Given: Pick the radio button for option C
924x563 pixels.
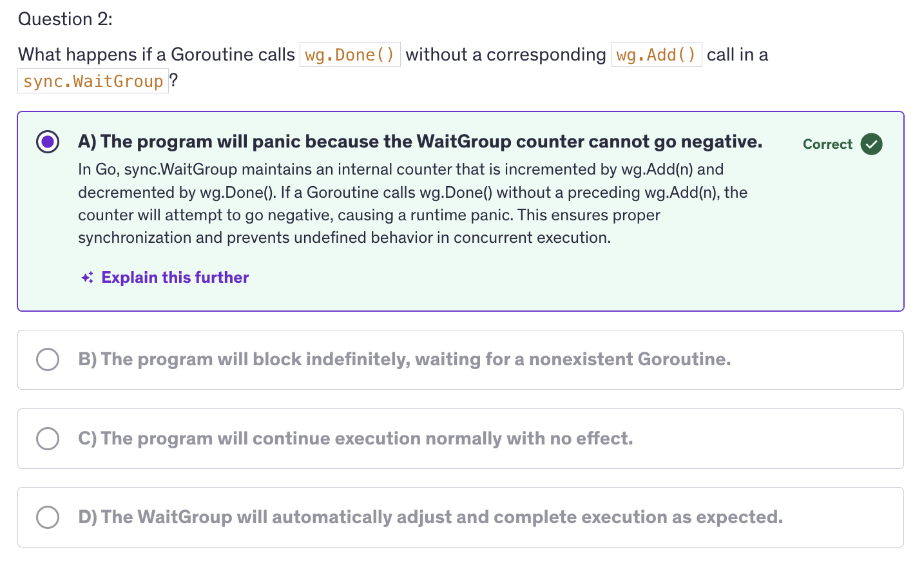Looking at the screenshot, I should click(x=48, y=439).
